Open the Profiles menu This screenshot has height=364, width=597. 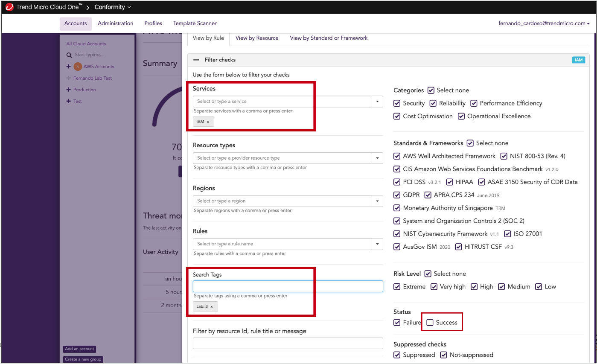point(153,23)
